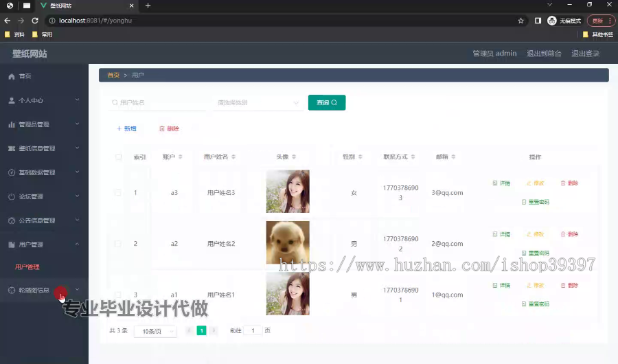Click the power icon beside 论坛管理
The image size is (618, 364).
[x=12, y=197]
